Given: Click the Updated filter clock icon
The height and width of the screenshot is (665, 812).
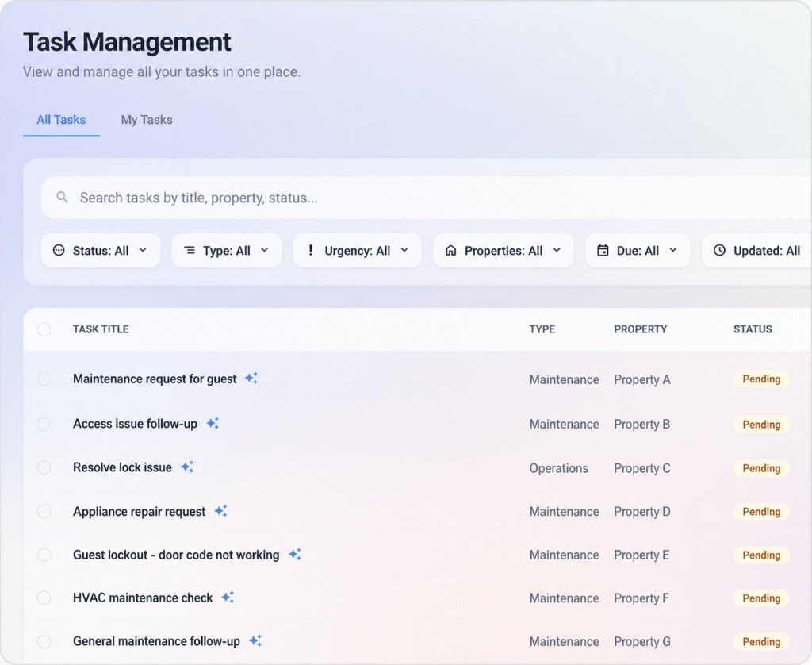Looking at the screenshot, I should coord(719,250).
